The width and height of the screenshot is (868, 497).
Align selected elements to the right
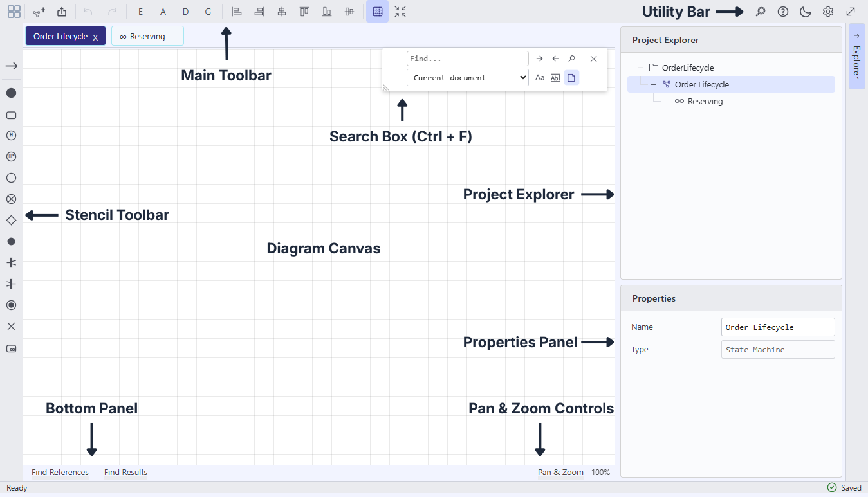coord(259,12)
